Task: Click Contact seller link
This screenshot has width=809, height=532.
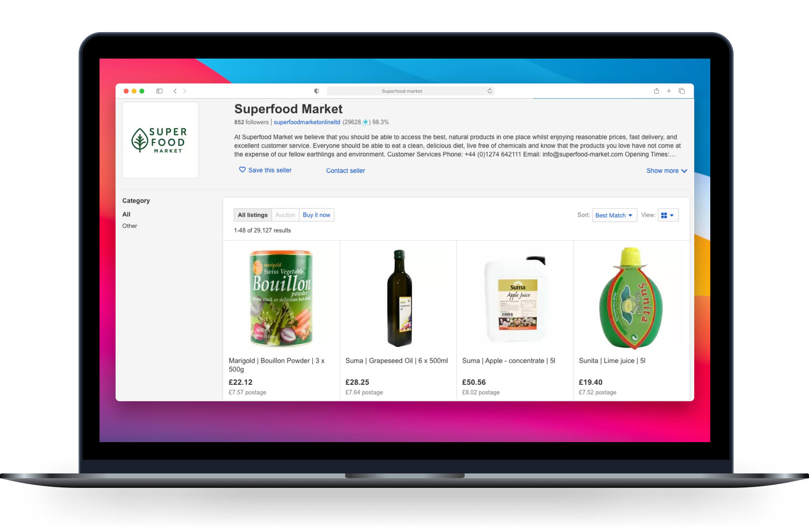Action: pyautogui.click(x=345, y=171)
